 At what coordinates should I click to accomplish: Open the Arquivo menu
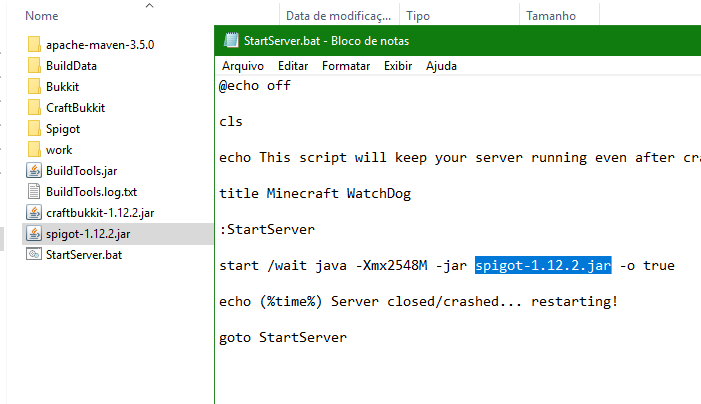[x=243, y=66]
